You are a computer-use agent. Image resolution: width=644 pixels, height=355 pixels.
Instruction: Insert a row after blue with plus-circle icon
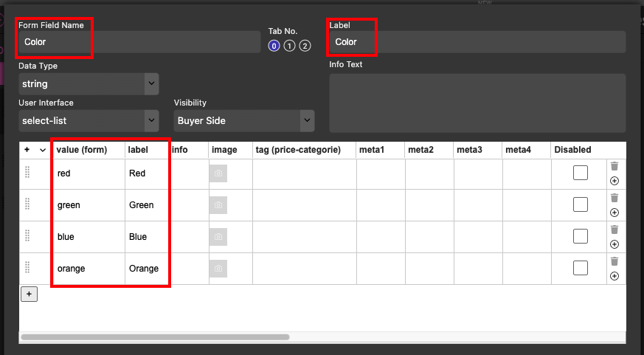(x=614, y=244)
